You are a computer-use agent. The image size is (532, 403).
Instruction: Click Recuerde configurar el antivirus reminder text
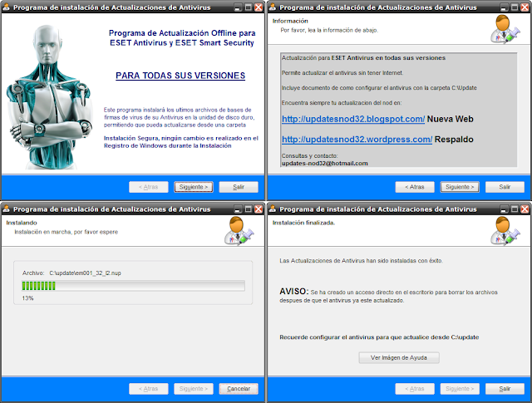point(379,337)
